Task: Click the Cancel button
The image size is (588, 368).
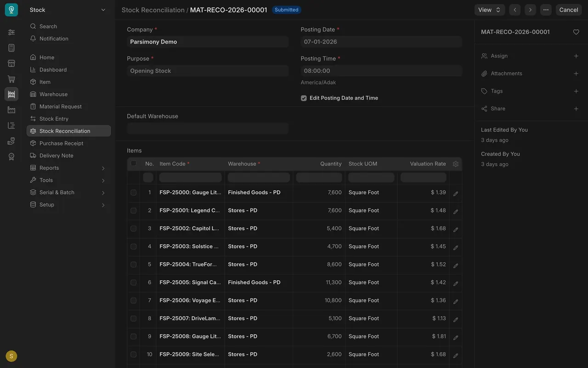Action: [569, 10]
